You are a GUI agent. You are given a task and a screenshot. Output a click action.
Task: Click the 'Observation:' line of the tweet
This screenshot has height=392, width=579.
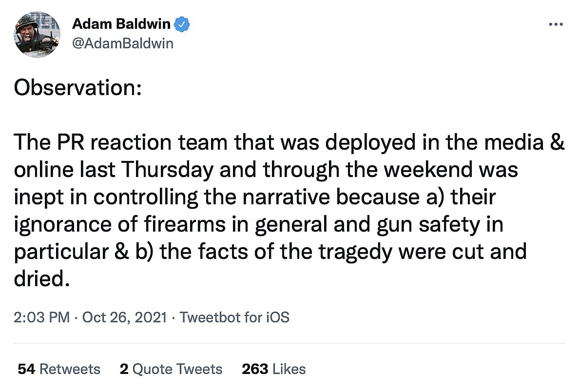coord(77,88)
